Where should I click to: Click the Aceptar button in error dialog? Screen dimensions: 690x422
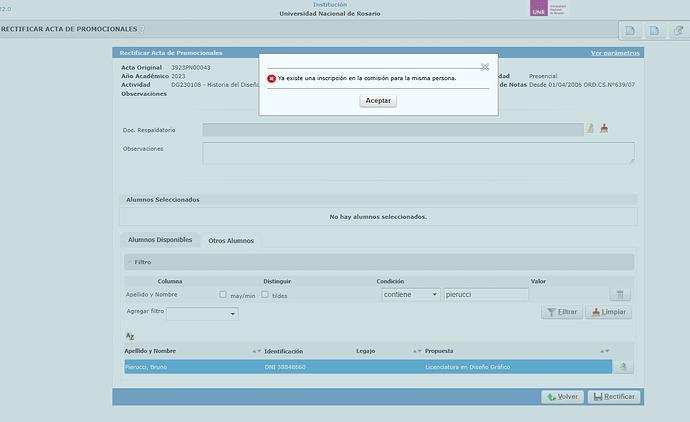point(378,101)
